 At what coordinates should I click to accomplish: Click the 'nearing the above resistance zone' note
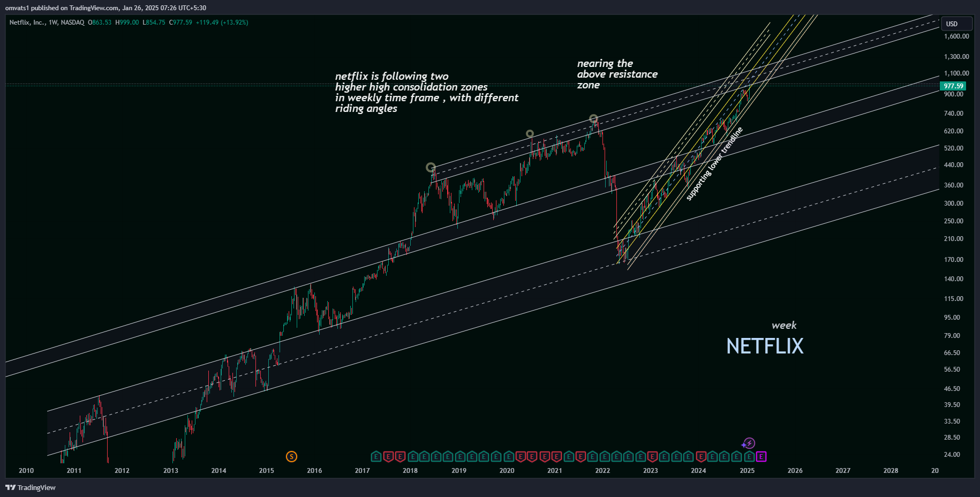pyautogui.click(x=617, y=74)
